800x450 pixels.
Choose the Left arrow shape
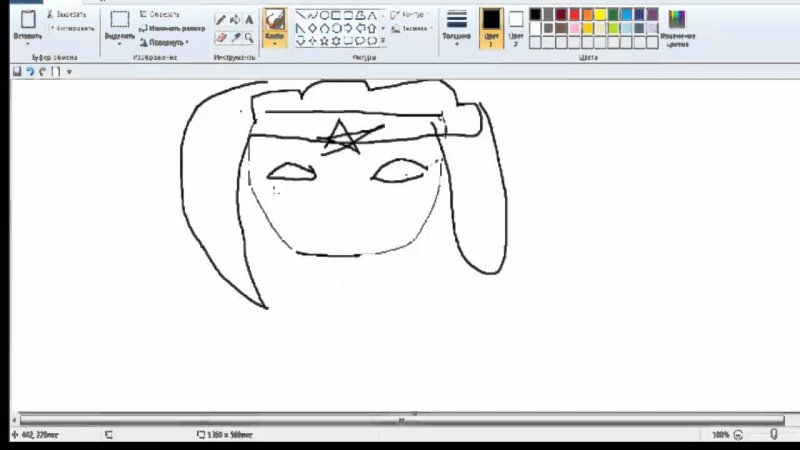click(360, 28)
